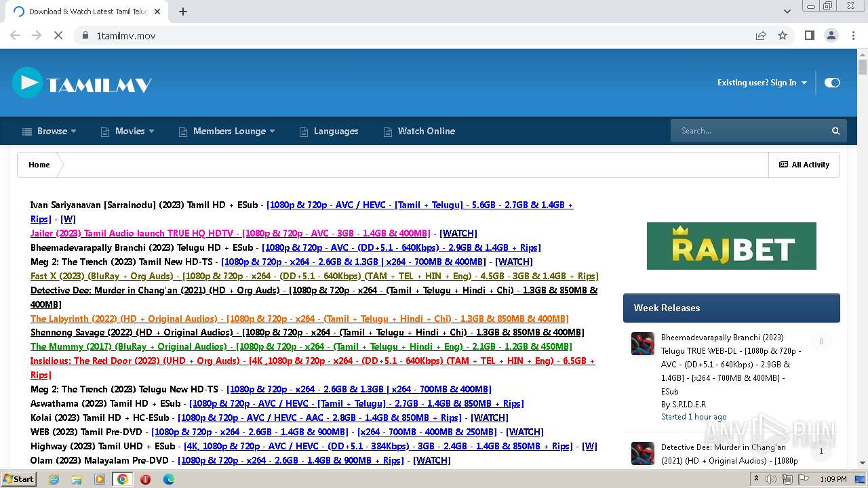Open the Meg 2 Tamil New HD-TS download link

pyautogui.click(x=353, y=262)
